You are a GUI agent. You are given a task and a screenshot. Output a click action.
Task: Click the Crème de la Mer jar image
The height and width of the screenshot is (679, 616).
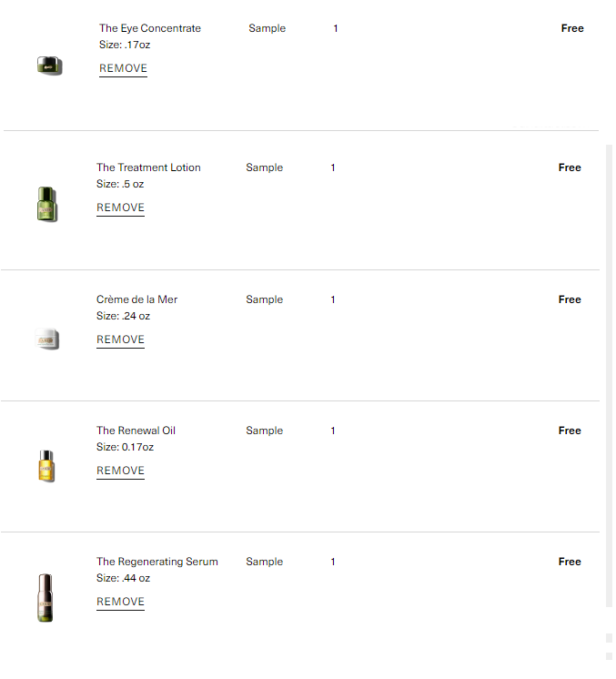pos(46,339)
